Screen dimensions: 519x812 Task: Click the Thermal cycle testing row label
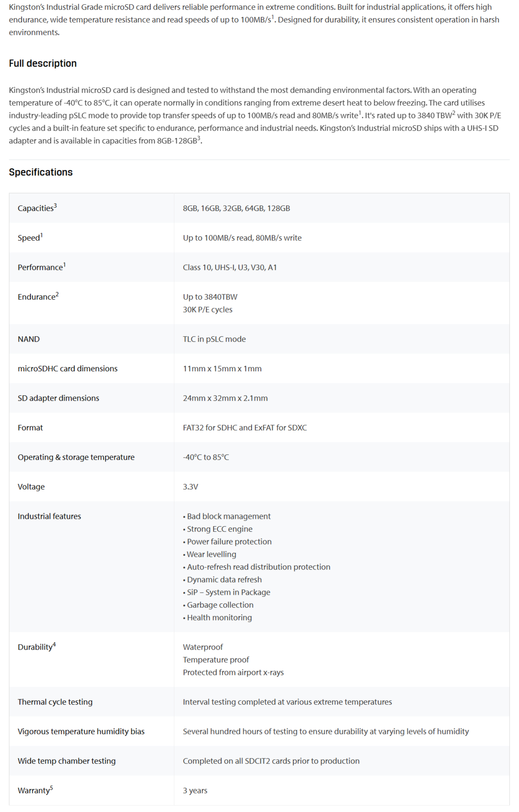pos(55,702)
